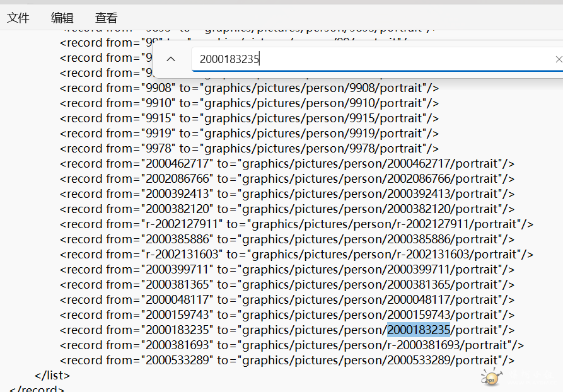Click the find-previous up arrow
The image size is (563, 392).
coord(171,59)
